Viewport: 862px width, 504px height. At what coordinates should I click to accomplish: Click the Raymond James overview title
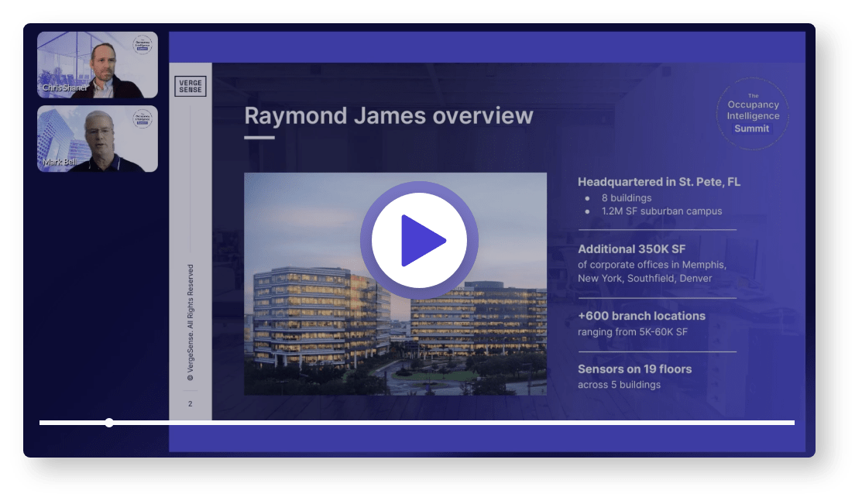(x=389, y=116)
